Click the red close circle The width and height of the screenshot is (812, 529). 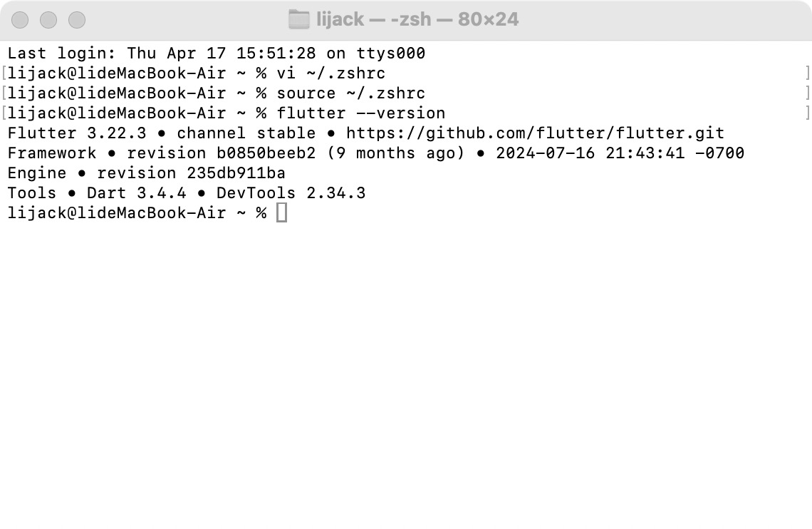click(20, 20)
